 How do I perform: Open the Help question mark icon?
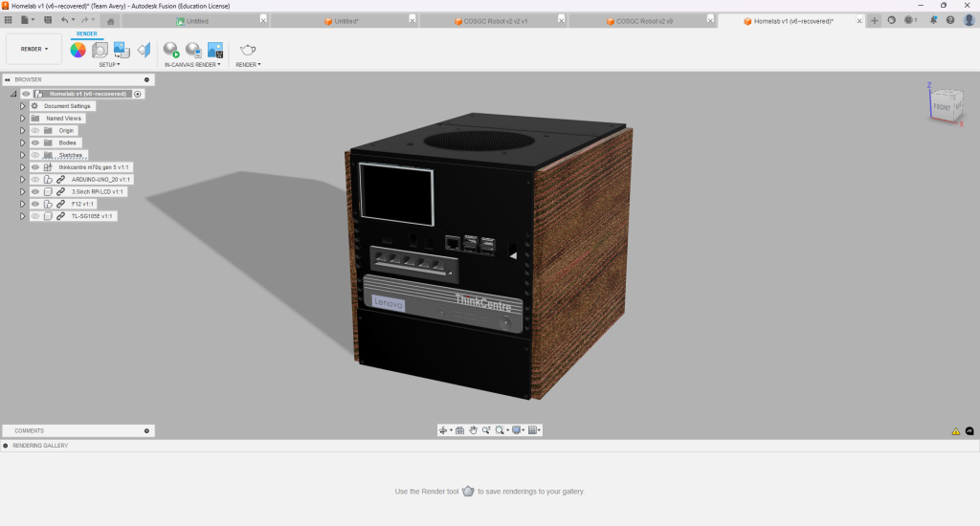[x=950, y=20]
